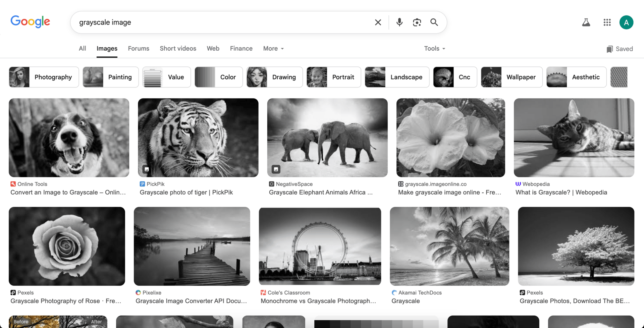This screenshot has width=644, height=328.
Task: Start voice search with microphone icon
Action: click(399, 22)
